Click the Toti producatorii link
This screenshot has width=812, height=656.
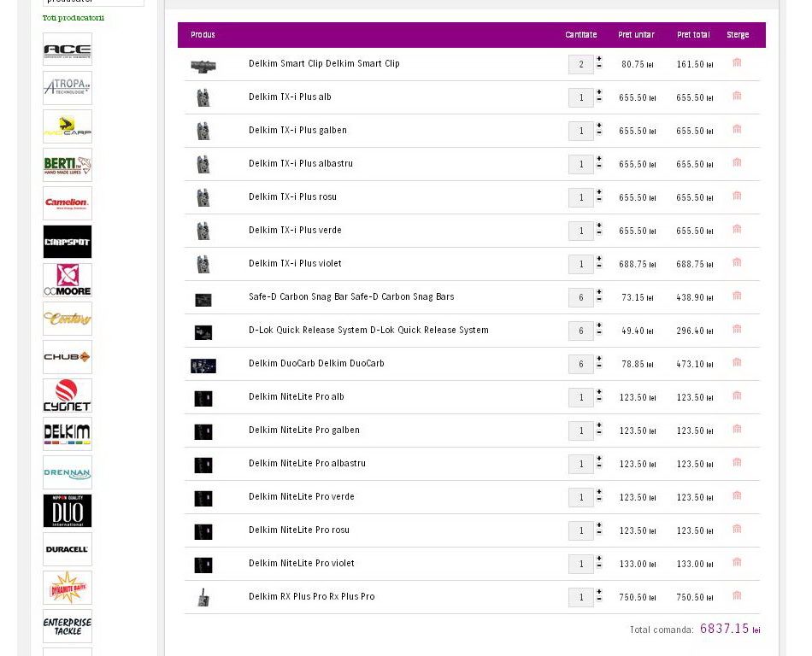74,18
